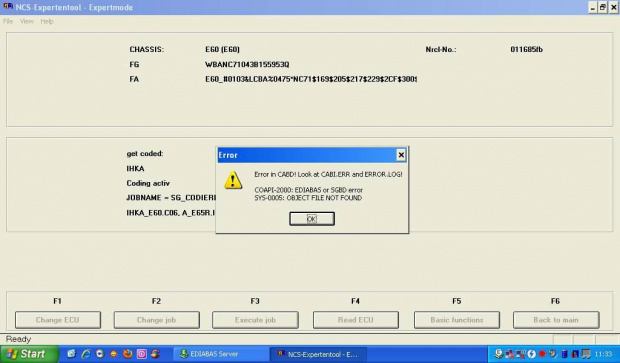
Task: Launch the media player quick launch icon
Action: (x=100, y=354)
